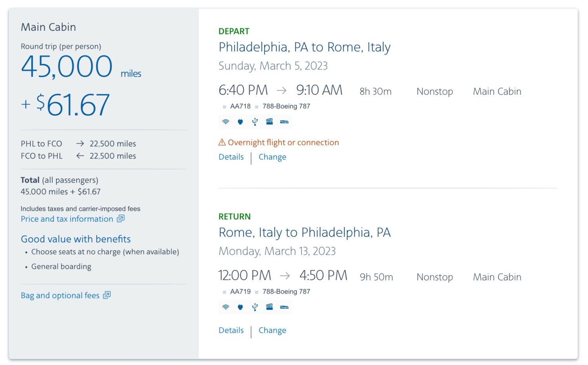588x365 pixels.
Task: Select the entertainment clapperboard icon under AA719
Action: point(269,307)
